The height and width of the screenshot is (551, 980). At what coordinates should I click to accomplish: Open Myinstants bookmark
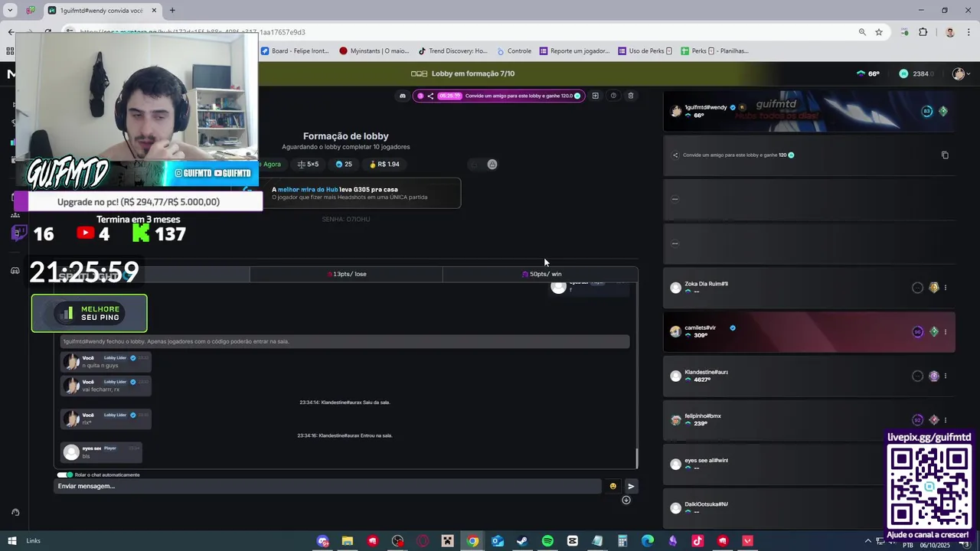pos(374,51)
